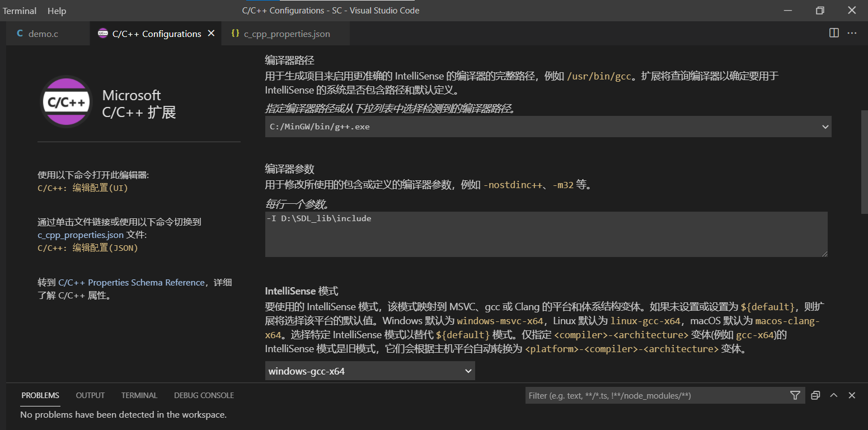The width and height of the screenshot is (868, 430).
Task: Open the c_cpp_properties.json file link
Action: coord(81,235)
